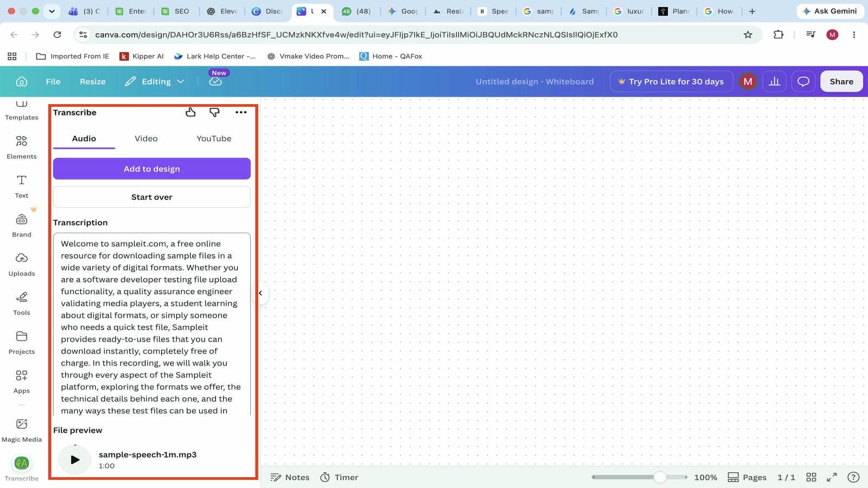Click the cloud save status icon
The image size is (868, 488).
[215, 81]
